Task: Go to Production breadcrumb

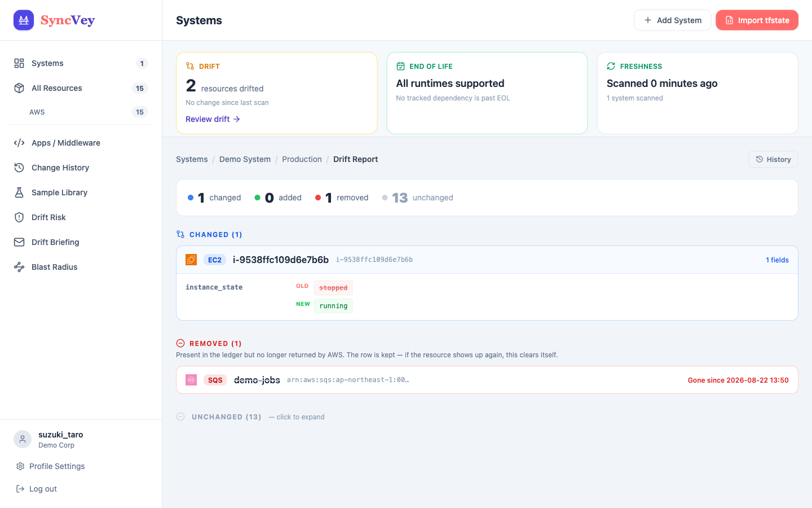Action: [302, 159]
